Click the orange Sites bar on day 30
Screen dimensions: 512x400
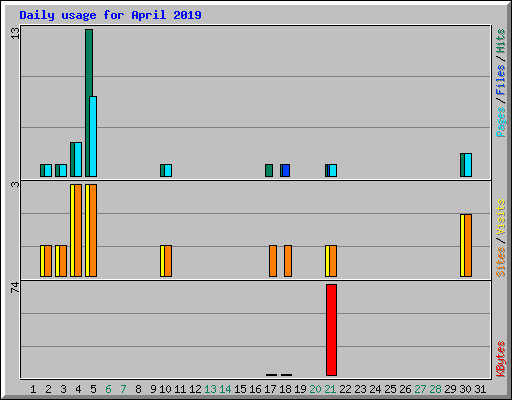click(x=468, y=245)
